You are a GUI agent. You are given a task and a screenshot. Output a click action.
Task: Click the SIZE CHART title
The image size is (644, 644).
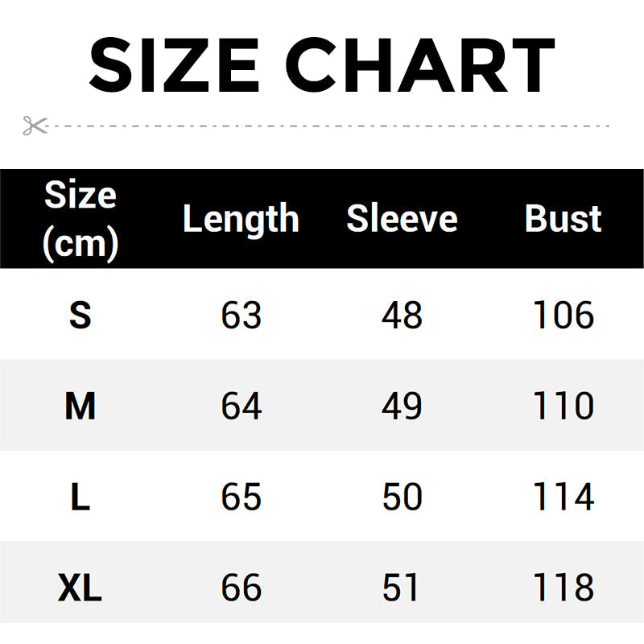tap(322, 64)
